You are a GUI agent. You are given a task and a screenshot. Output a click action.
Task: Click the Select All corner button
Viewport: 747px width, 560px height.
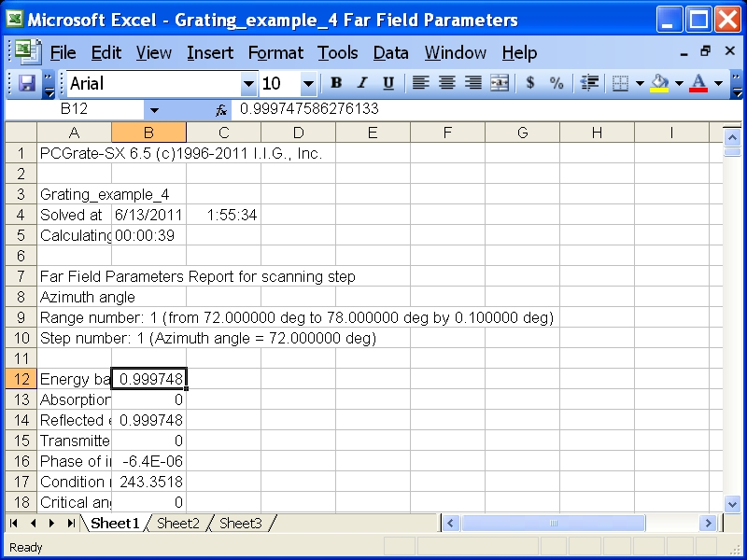(x=21, y=133)
